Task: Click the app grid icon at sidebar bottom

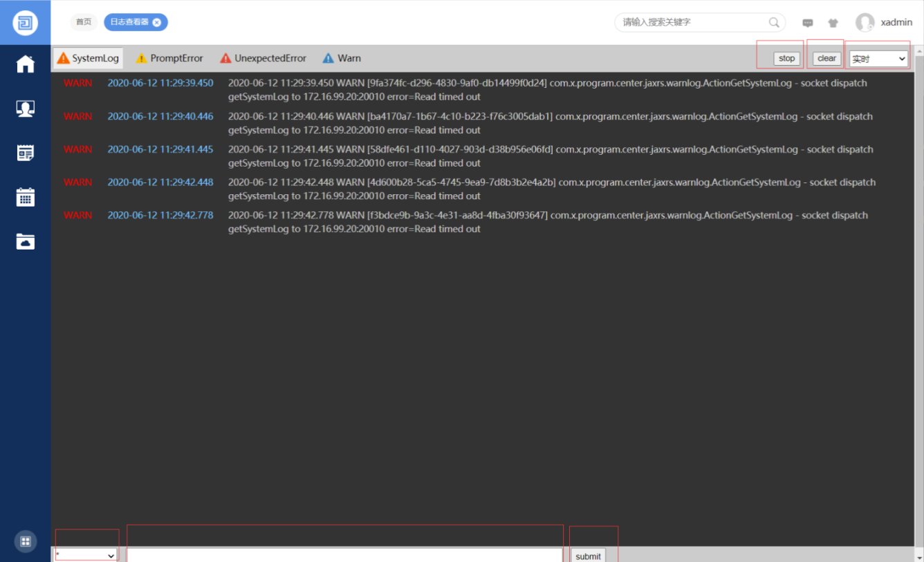Action: click(26, 541)
